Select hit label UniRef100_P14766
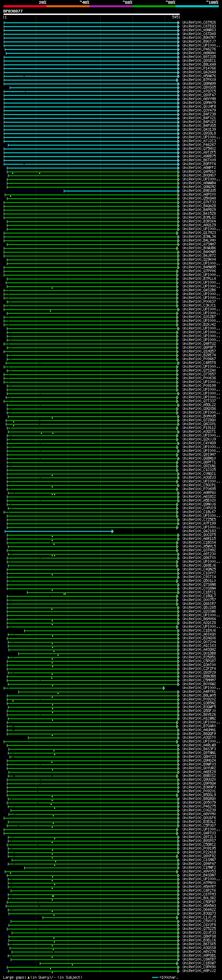The height and width of the screenshot is (980, 222). point(199,68)
